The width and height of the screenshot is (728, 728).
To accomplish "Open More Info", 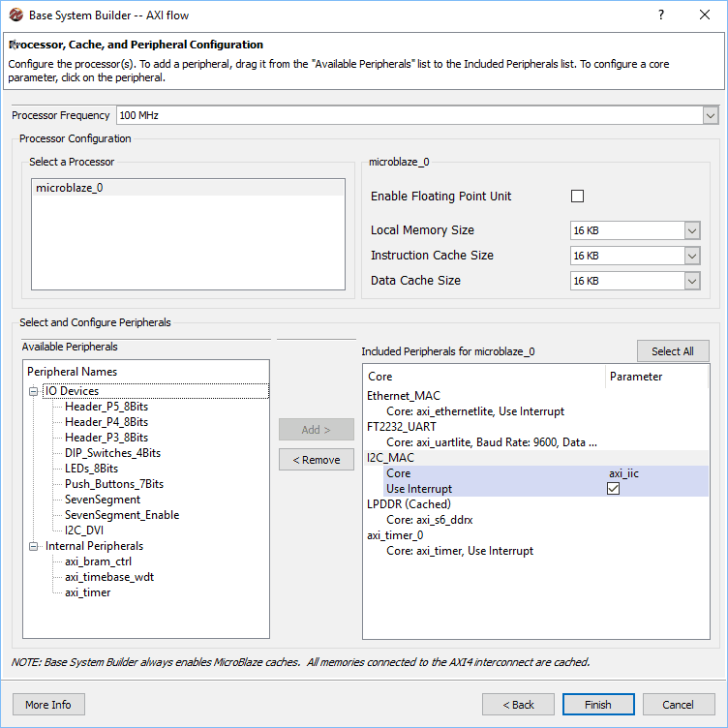I will click(x=48, y=705).
